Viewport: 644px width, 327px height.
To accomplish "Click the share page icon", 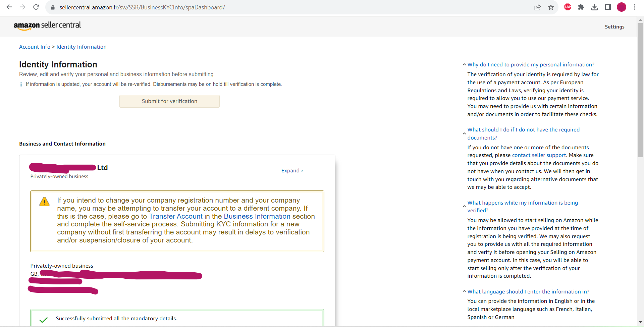I will (537, 7).
